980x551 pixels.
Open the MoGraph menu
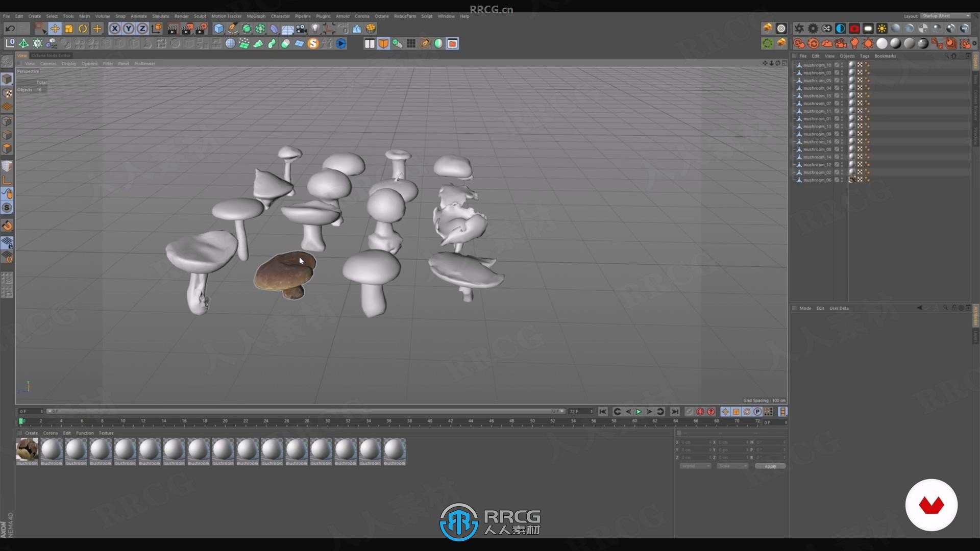coord(256,16)
